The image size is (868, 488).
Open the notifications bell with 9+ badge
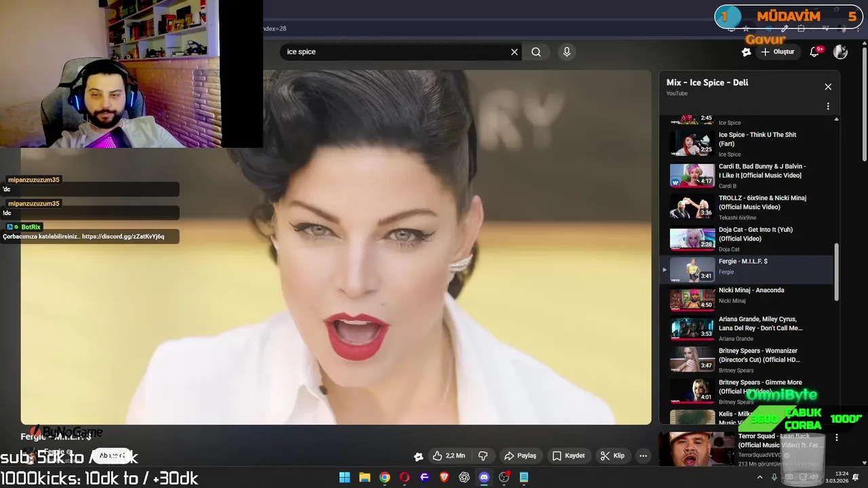pyautogui.click(x=815, y=52)
